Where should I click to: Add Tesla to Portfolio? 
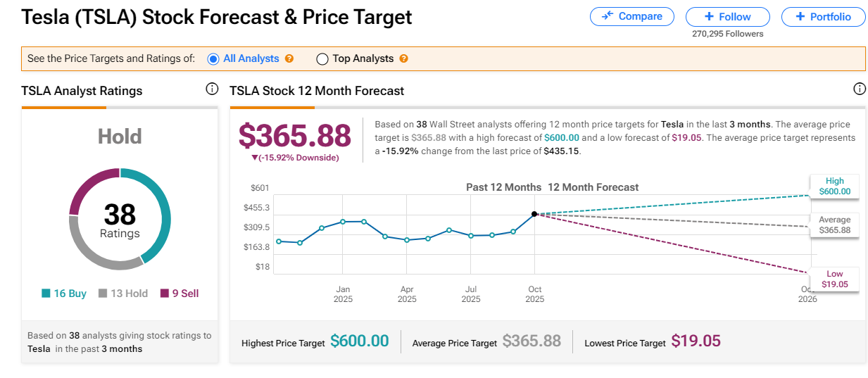823,17
